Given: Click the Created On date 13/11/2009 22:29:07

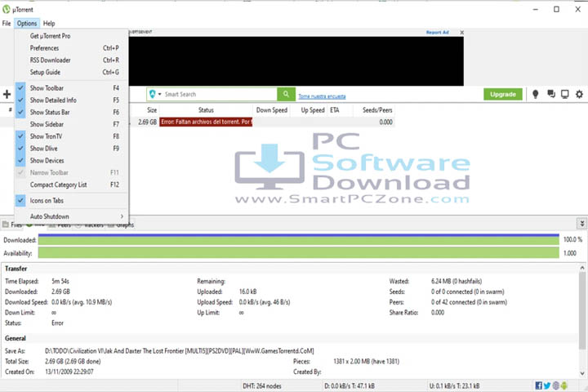Looking at the screenshot, I should click(x=69, y=372).
